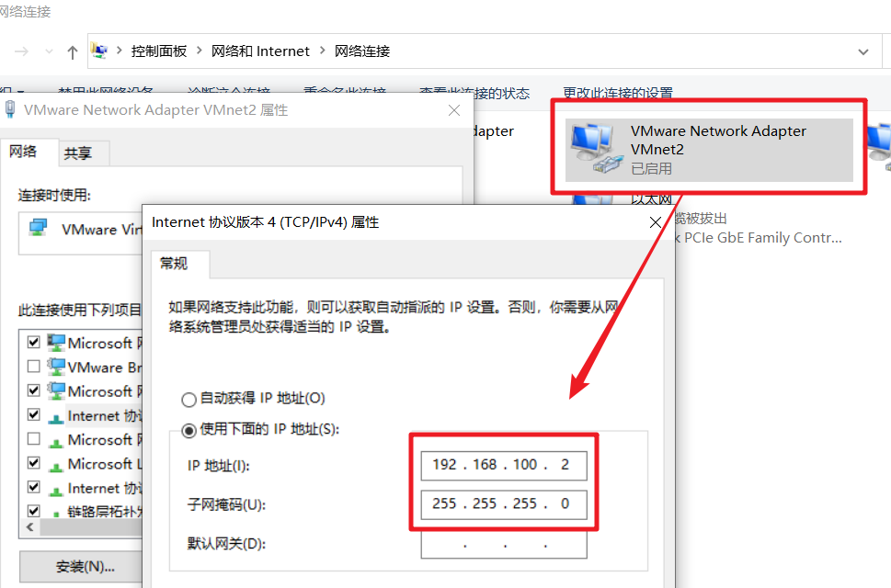Image resolution: width=891 pixels, height=588 pixels.
Task: Switch to the 共享 tab
Action: pyautogui.click(x=78, y=153)
